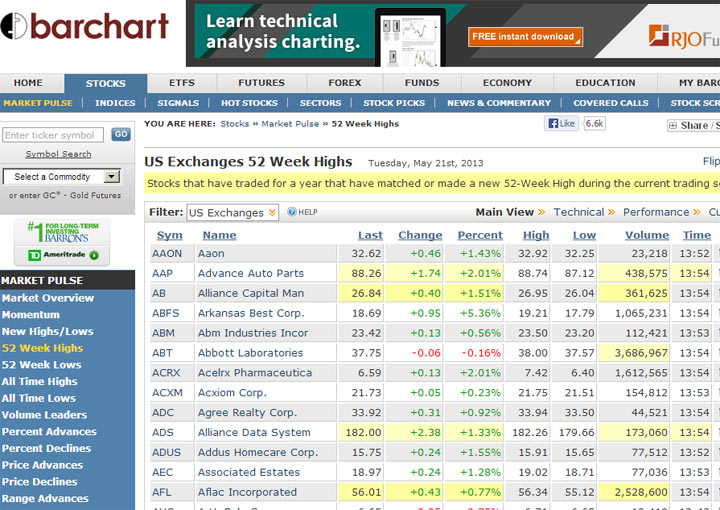Open the FUTURES main tab
Screen dimensions: 720x510
point(261,83)
